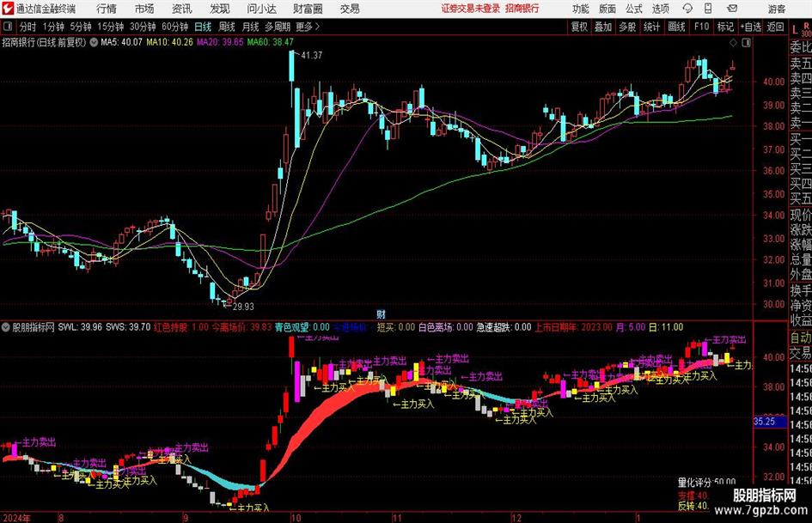Open dropdown arrow beside 招商银行(日线 前复权)
The width and height of the screenshot is (812, 523).
pos(94,42)
